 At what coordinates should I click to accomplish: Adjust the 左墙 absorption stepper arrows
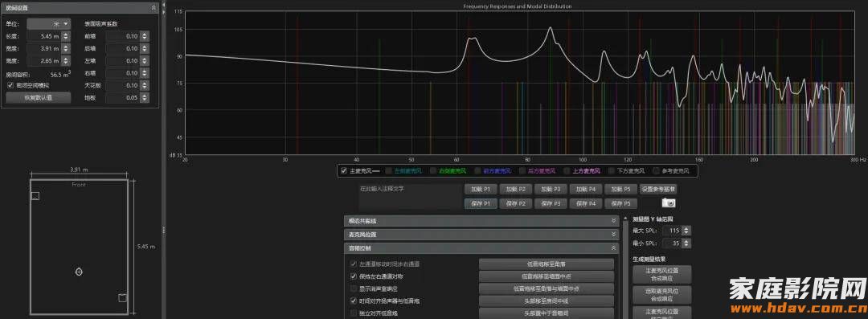coord(145,60)
